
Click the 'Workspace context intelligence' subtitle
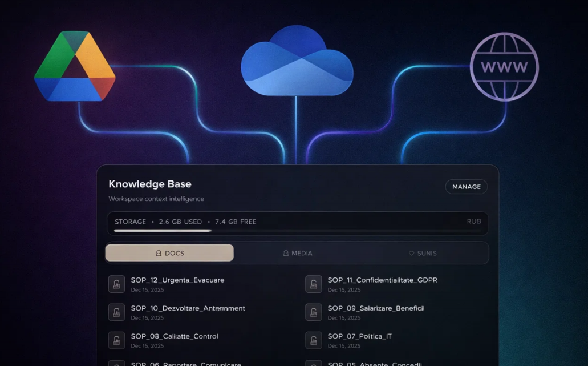[x=156, y=199]
